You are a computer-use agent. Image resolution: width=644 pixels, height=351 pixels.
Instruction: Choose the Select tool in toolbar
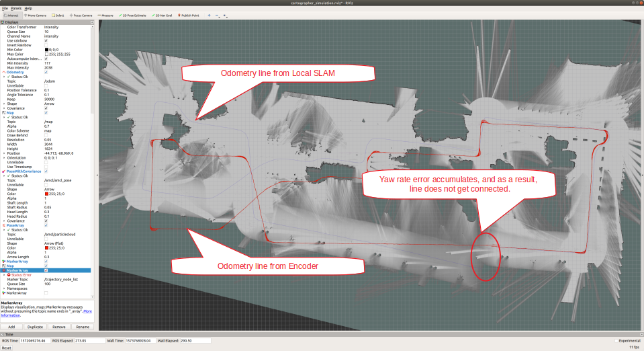pyautogui.click(x=58, y=15)
